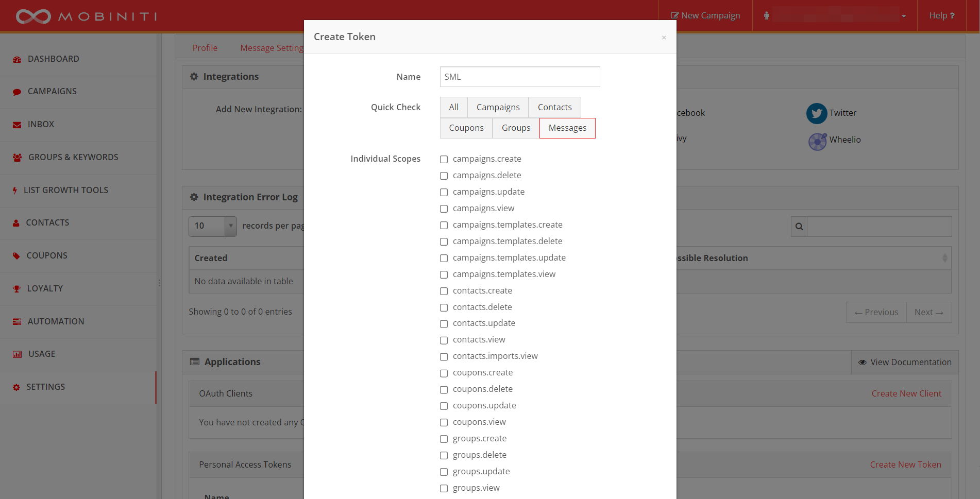Select the Contacts quick check option
980x499 pixels.
[554, 107]
